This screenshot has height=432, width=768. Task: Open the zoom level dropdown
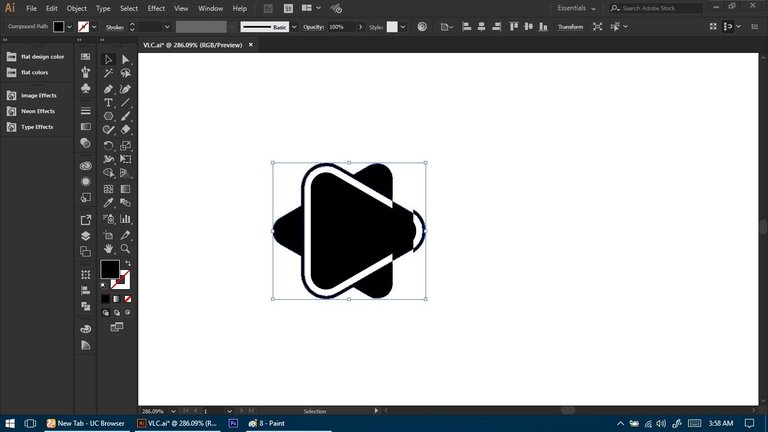(173, 411)
